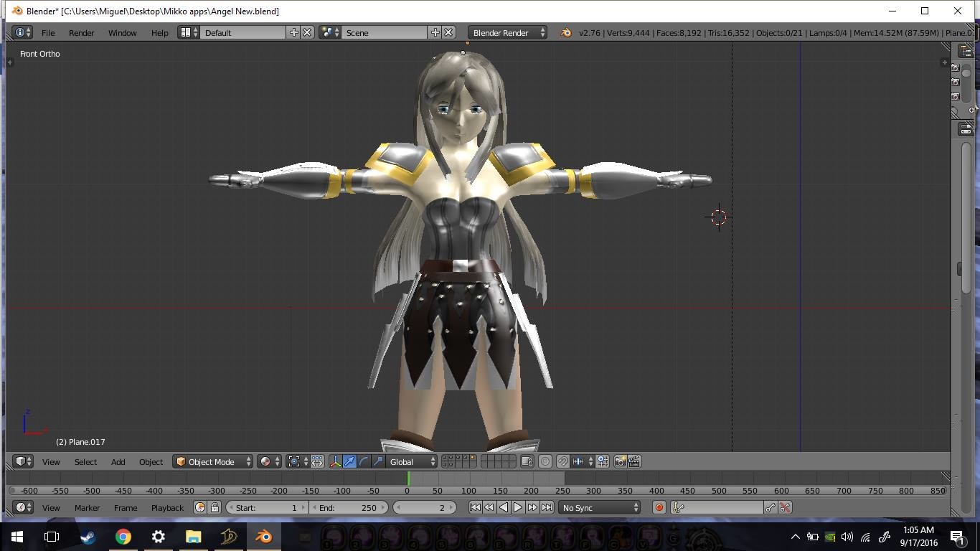
Task: Toggle proportional editing circle button
Action: click(545, 462)
